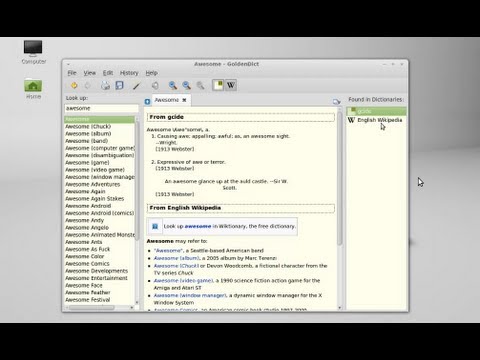The image size is (480, 360).
Task: Select English Wikipedia in Found in Dictionaries
Action: pos(376,120)
